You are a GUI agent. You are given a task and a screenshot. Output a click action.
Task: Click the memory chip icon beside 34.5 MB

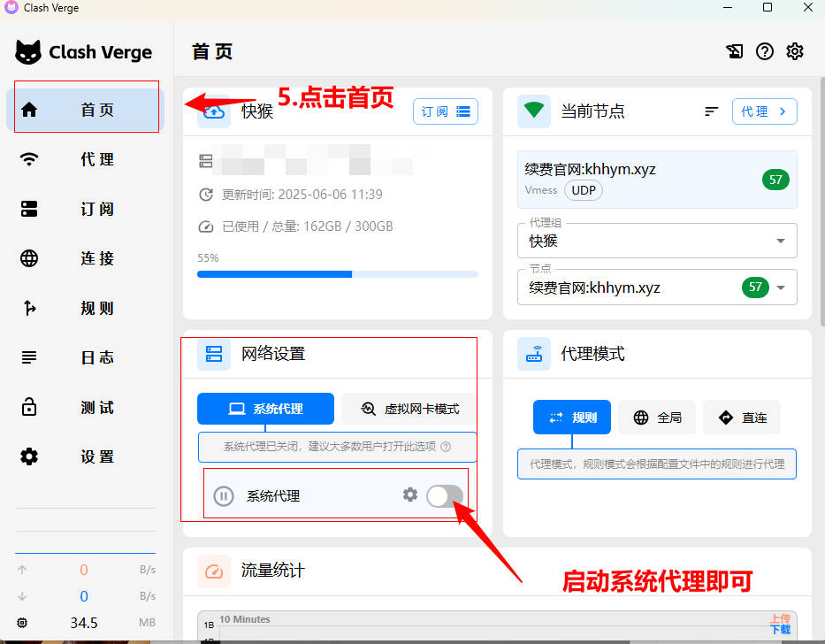click(22, 623)
